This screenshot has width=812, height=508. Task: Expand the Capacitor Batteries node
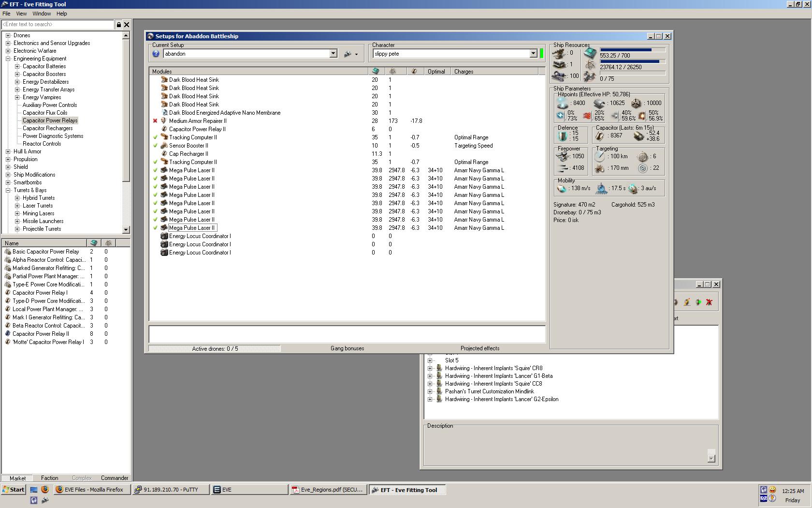coord(17,66)
